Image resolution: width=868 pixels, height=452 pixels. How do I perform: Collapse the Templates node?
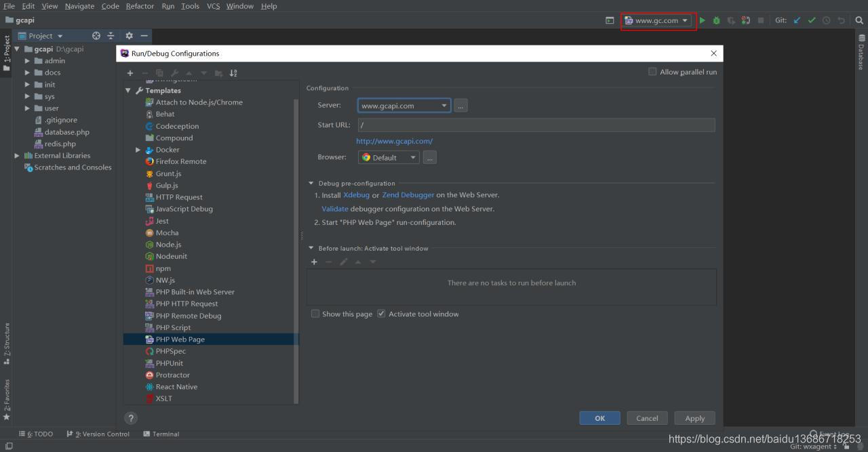128,90
